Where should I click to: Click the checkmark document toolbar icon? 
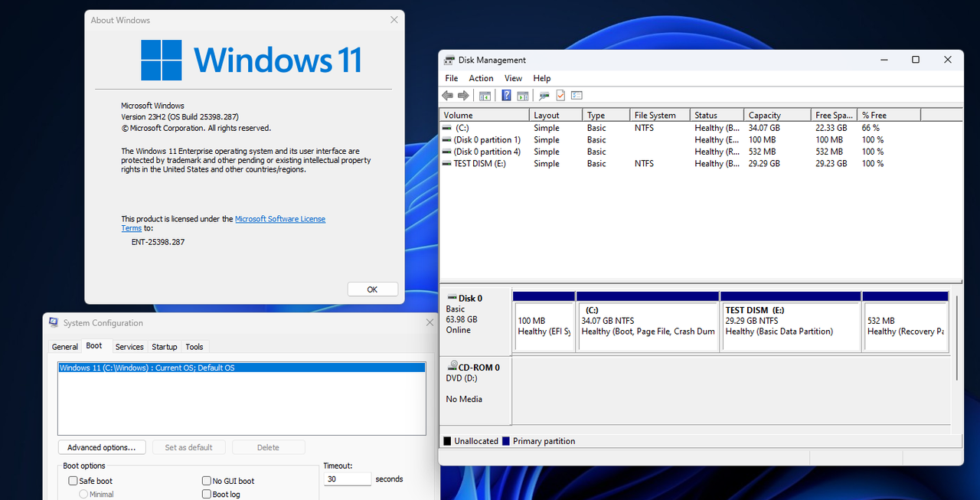560,96
